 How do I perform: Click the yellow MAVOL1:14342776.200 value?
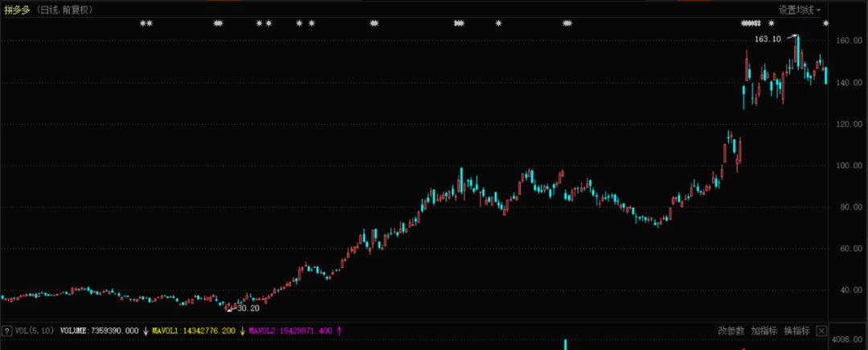194,331
